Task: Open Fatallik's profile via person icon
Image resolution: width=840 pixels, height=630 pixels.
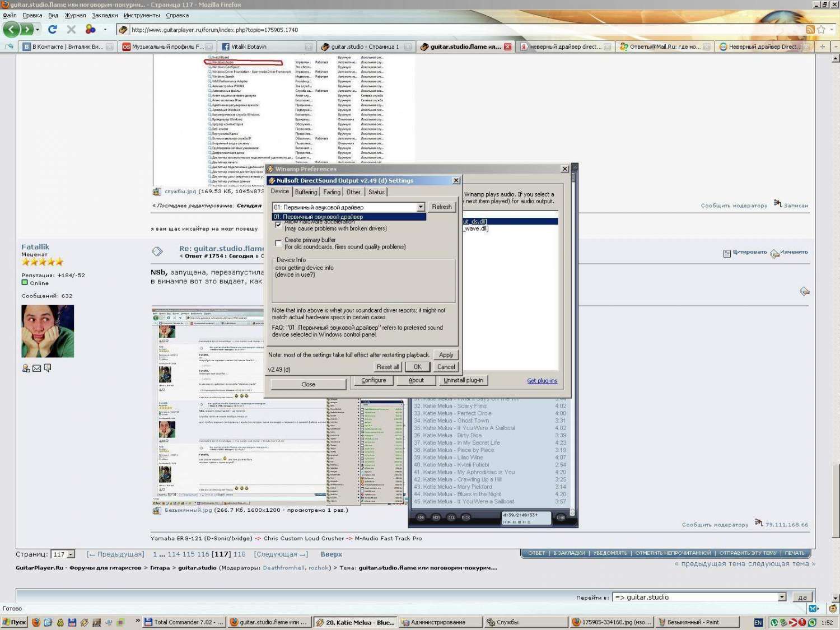Action: coord(26,368)
